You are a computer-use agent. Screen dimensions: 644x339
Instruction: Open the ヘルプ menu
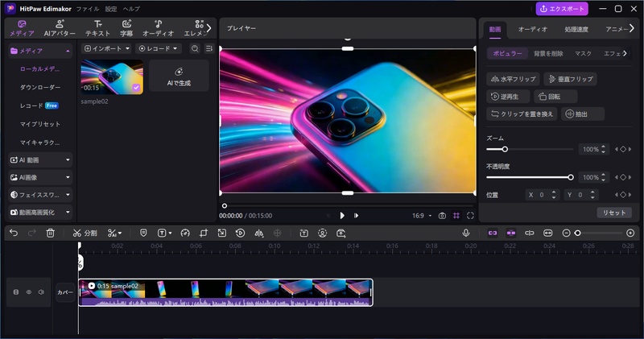131,9
